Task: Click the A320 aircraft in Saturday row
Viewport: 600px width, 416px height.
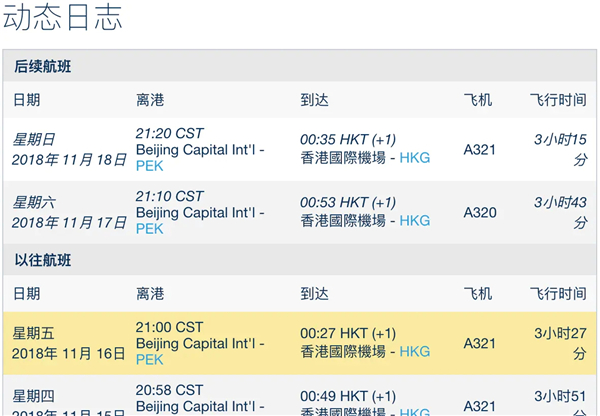Action: (480, 212)
